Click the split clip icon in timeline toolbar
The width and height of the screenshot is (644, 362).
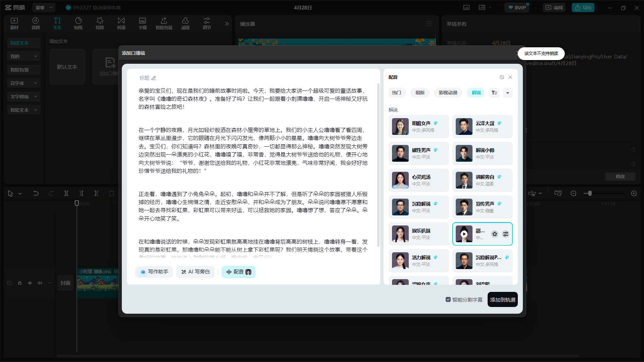(66, 193)
